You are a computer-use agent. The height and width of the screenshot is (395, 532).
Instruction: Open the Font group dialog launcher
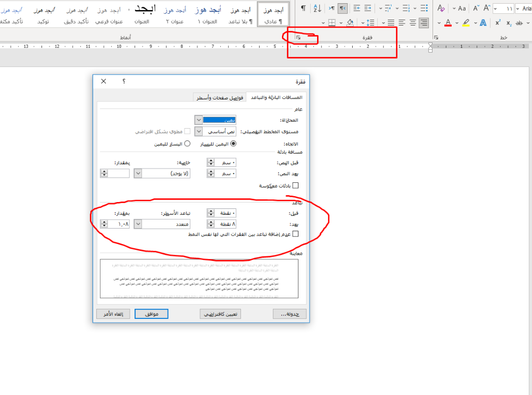436,37
